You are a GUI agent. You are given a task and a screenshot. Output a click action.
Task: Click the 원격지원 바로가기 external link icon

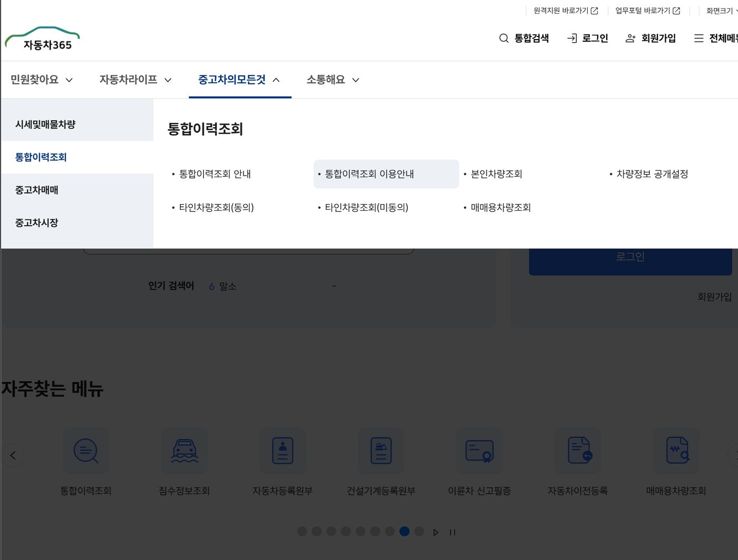click(x=595, y=11)
